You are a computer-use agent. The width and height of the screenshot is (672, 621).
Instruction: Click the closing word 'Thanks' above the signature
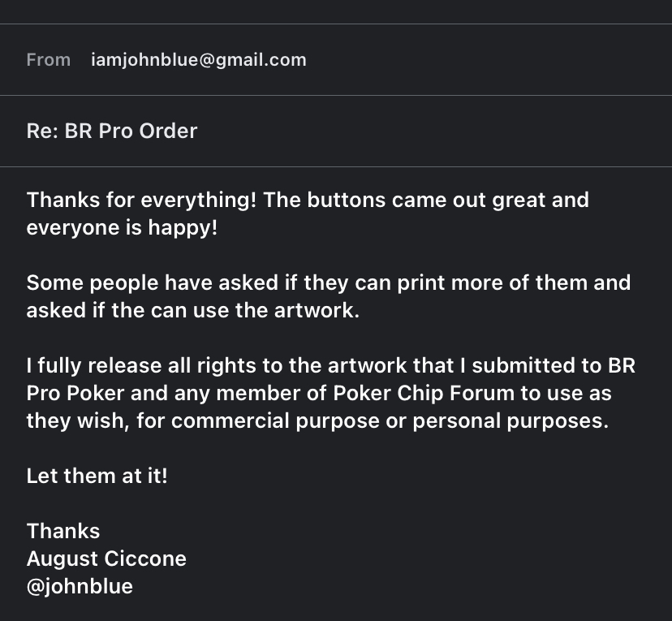point(63,531)
